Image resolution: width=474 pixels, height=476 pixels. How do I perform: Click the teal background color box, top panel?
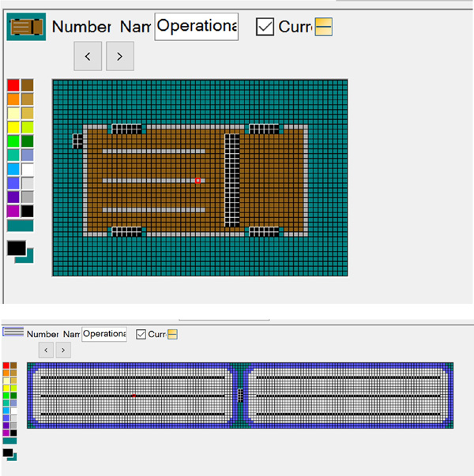[30, 259]
